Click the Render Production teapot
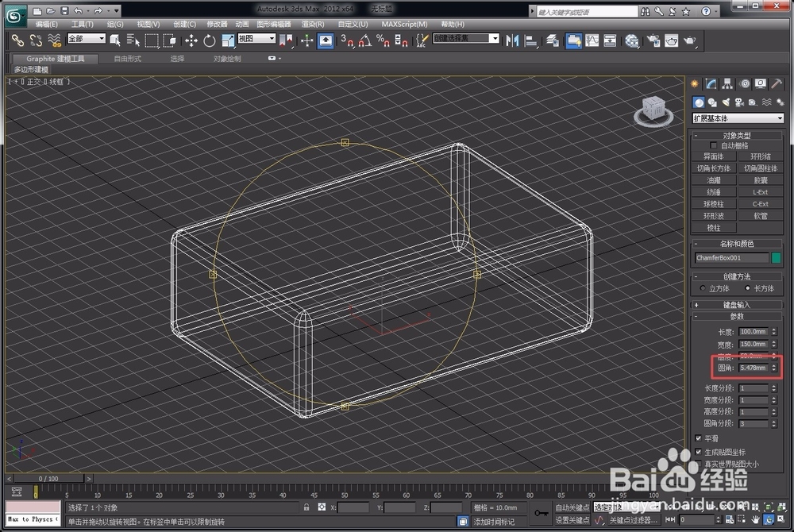Screen dimensions: 794x532 coord(690,40)
